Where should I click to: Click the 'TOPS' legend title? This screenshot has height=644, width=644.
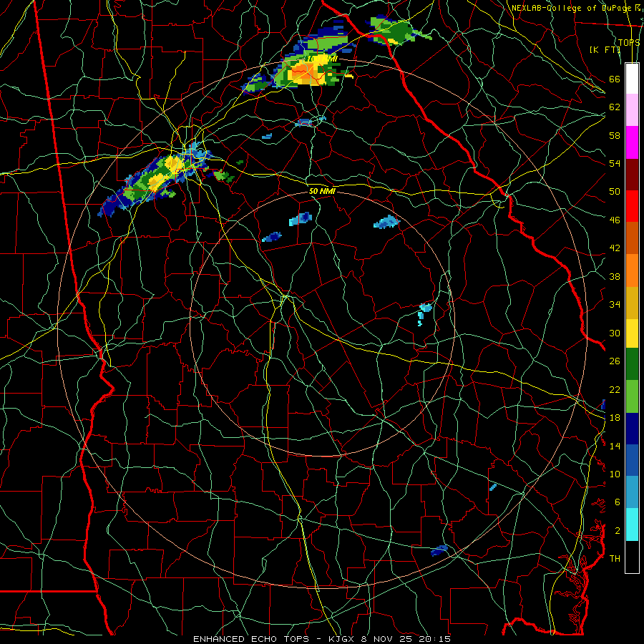point(629,42)
